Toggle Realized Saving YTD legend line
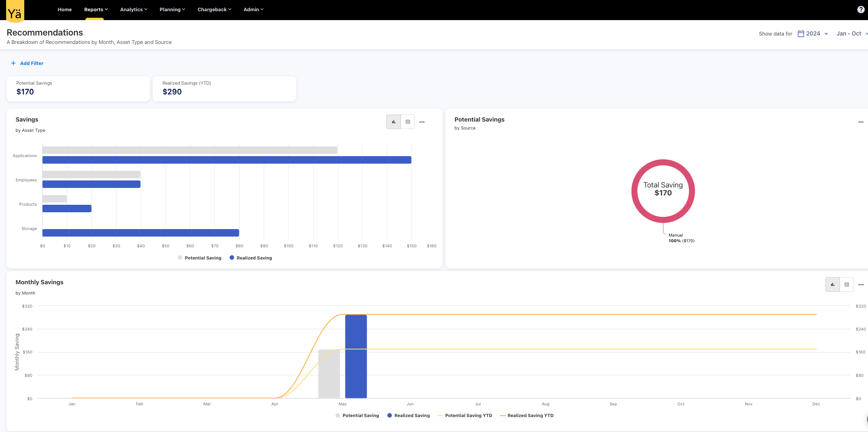This screenshot has height=432, width=868. (526, 416)
